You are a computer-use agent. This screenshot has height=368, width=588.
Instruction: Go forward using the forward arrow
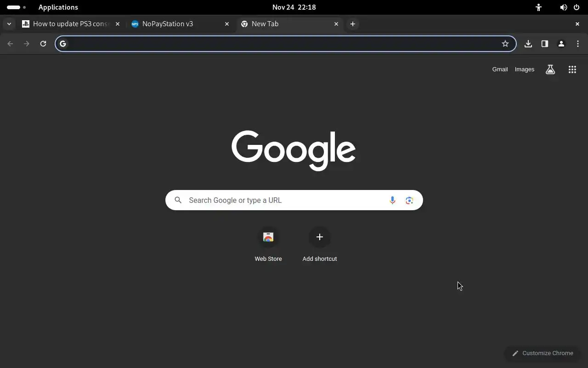(27, 44)
